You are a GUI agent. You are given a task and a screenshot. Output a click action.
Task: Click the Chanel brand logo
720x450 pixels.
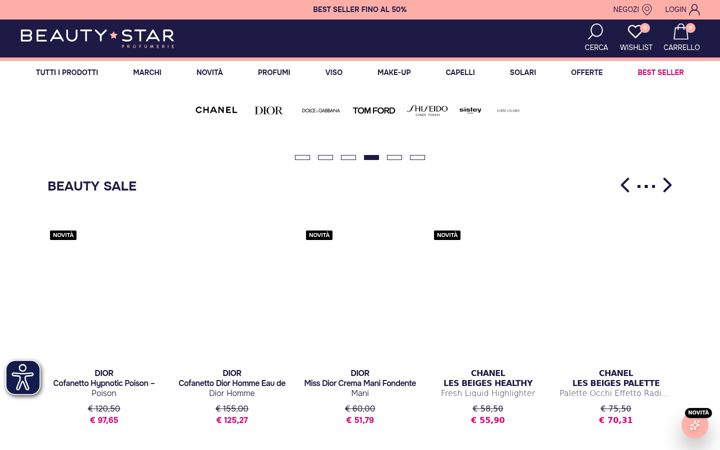point(216,110)
